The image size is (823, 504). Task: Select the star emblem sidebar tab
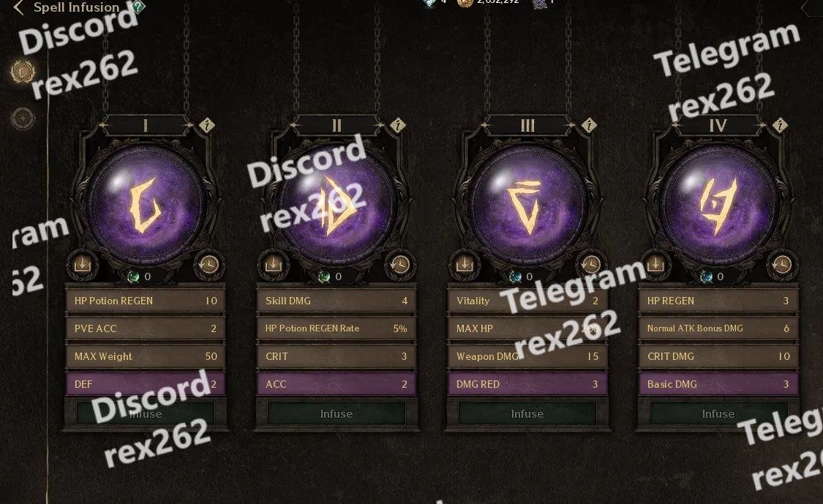click(x=23, y=118)
